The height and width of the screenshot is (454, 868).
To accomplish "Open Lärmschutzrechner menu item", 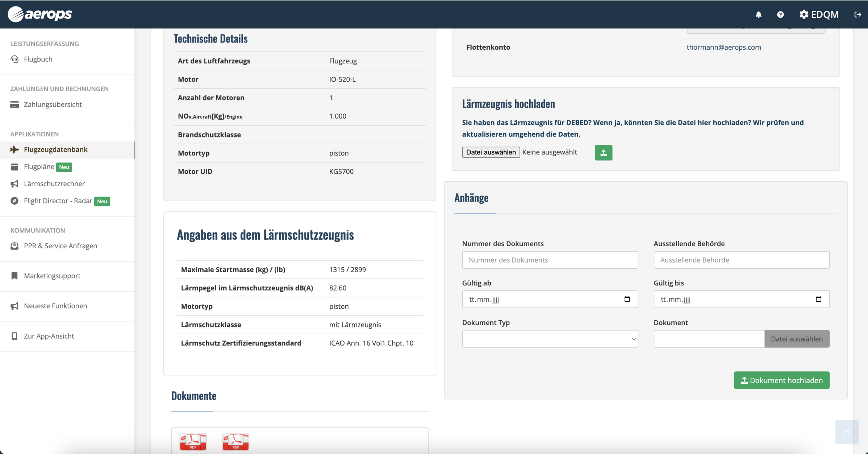I will tap(54, 184).
